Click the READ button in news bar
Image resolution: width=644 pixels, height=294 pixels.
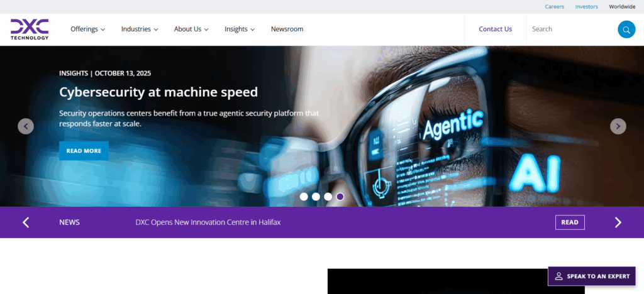[570, 222]
